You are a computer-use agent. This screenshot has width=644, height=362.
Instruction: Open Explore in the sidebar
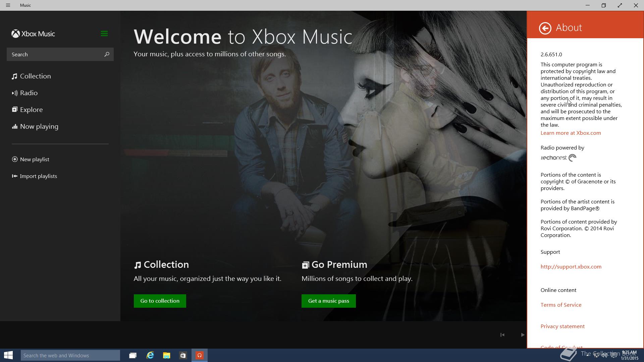pyautogui.click(x=28, y=110)
